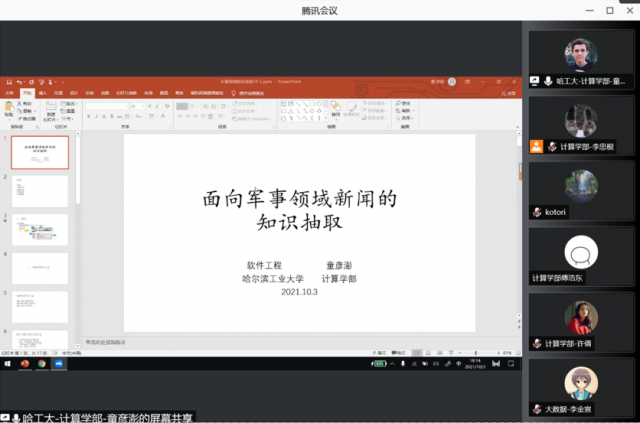The image size is (640, 423).
Task: Click the Windows Start button on the shared taskbar
Action: point(5,365)
